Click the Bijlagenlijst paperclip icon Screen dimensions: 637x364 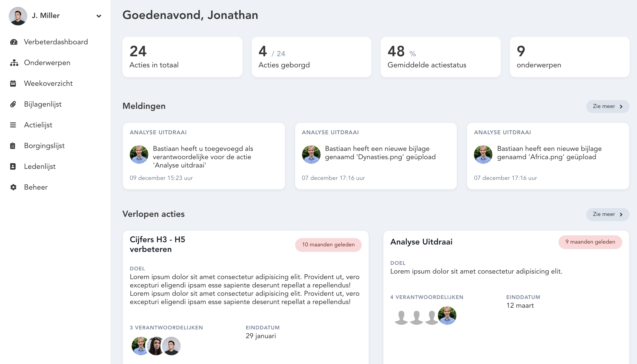(13, 104)
